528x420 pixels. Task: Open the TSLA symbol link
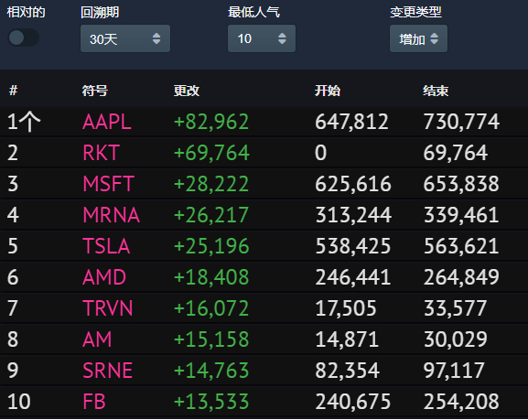coord(106,246)
